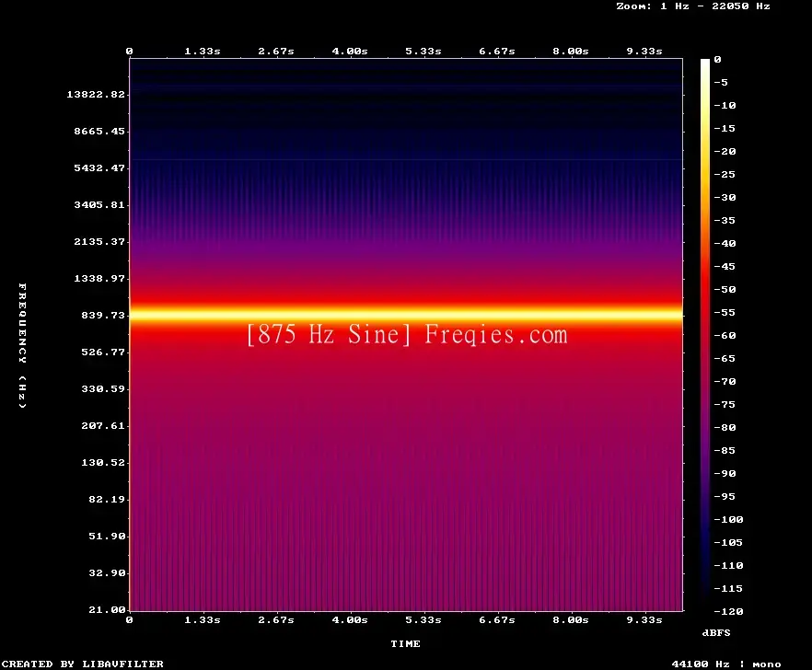
Task: Click the -110 dBFS scale label
Action: point(728,565)
